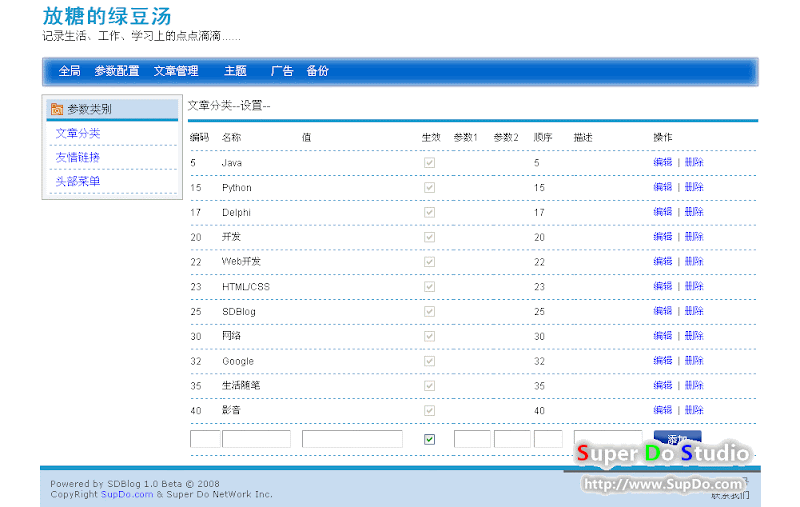The image size is (800, 507).
Task: Click the 参数类别 folder icon
Action: click(x=57, y=109)
